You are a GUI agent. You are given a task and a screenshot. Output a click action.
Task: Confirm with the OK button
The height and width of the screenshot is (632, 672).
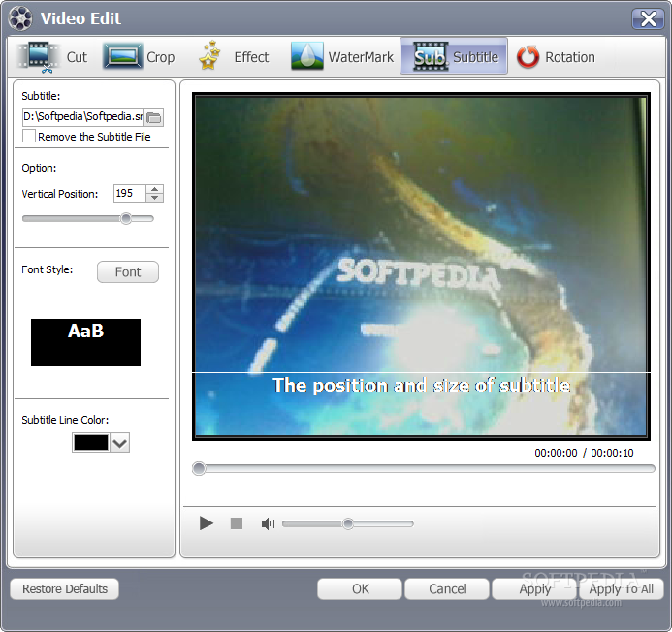360,588
